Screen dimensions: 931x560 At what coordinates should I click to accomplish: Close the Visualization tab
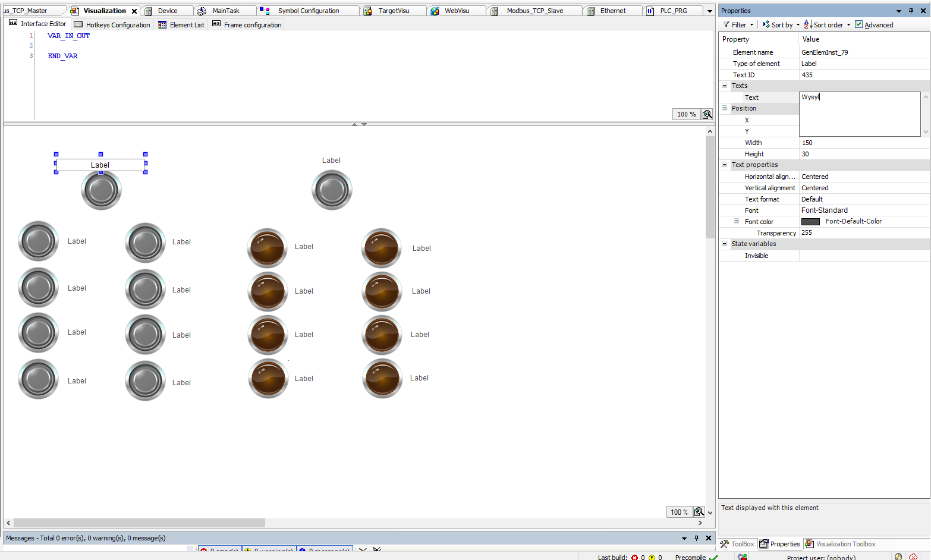(x=134, y=11)
